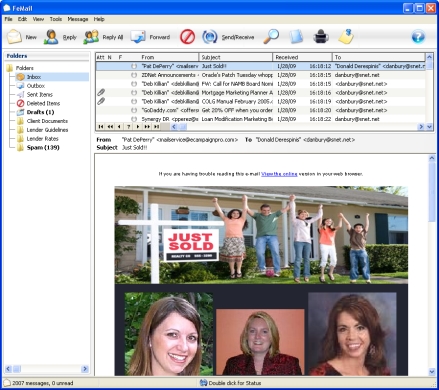Jump to last page of messages

(156, 127)
